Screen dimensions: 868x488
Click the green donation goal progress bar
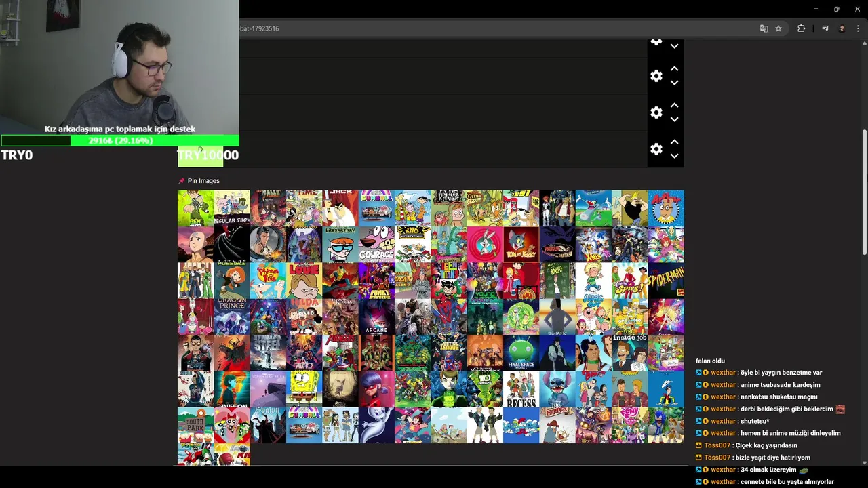pyautogui.click(x=119, y=140)
